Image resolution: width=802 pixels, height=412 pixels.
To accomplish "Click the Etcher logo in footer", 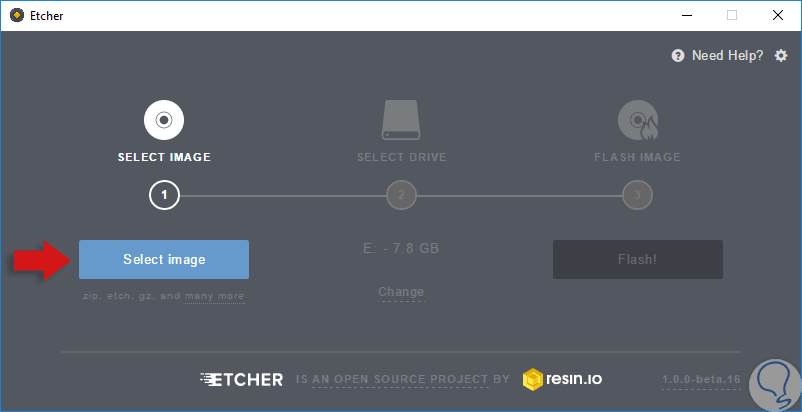I will coord(241,379).
